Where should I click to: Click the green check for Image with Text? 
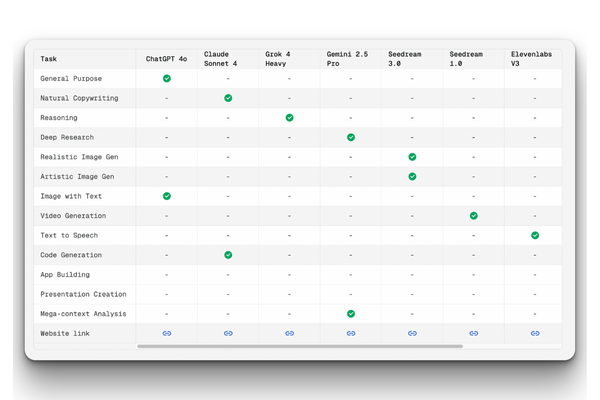(x=167, y=196)
